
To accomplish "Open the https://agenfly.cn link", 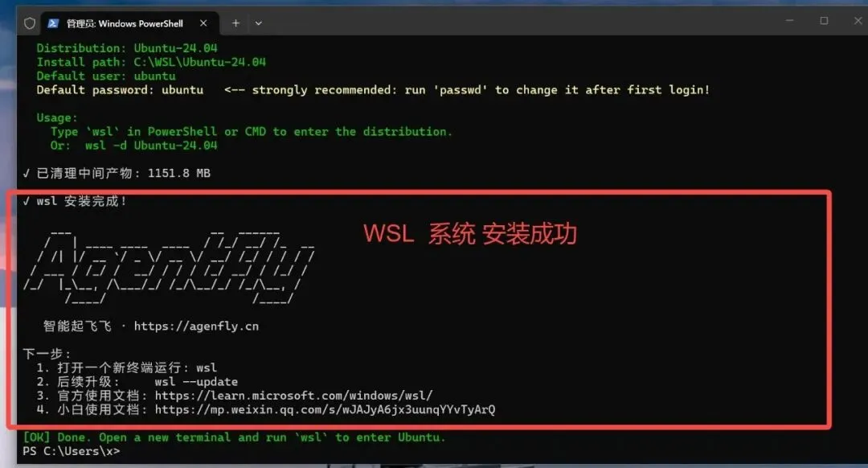I will point(196,326).
